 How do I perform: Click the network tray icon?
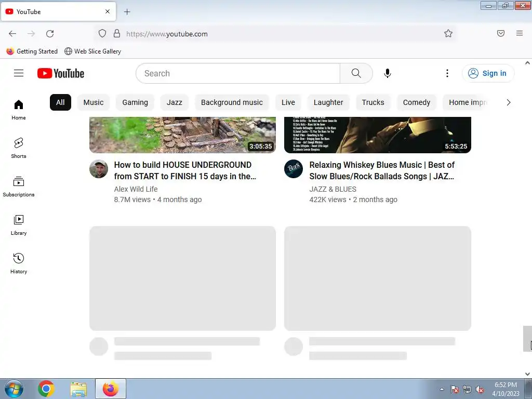(467, 390)
